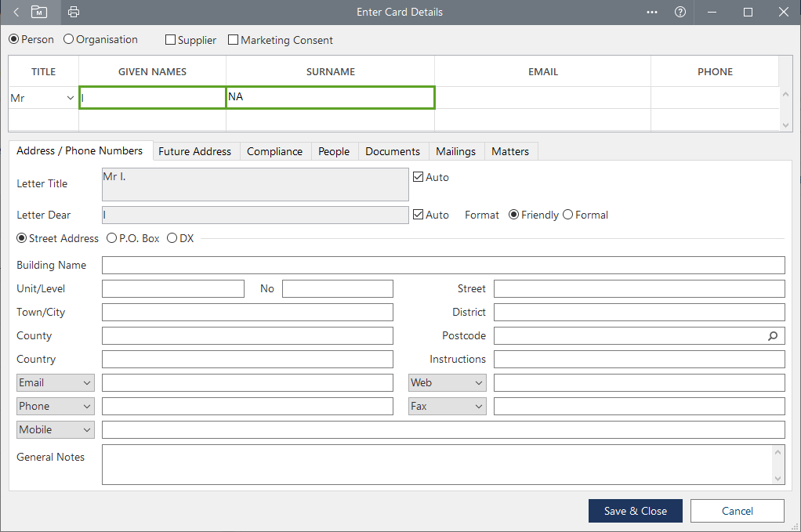Click the Postcode search magnifier icon

[x=773, y=336]
